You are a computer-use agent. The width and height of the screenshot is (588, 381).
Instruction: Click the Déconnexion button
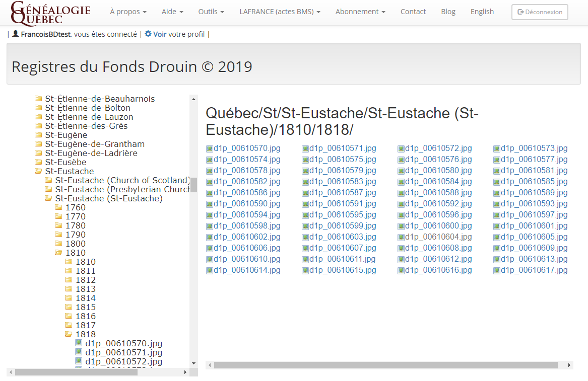(x=540, y=12)
